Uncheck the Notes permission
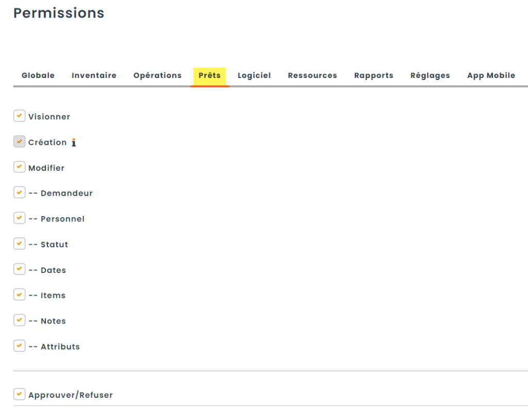The image size is (528, 420). coord(19,320)
